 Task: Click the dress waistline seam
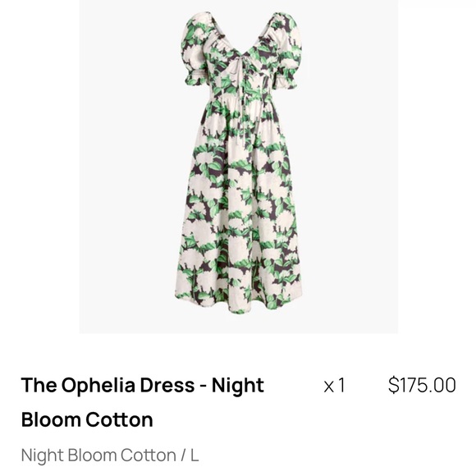241,98
